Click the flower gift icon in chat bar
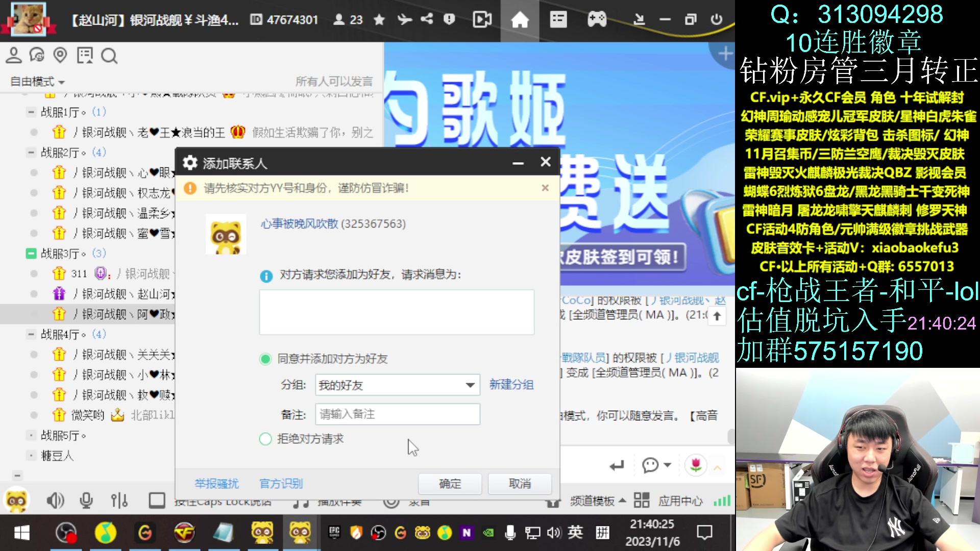This screenshot has width=980, height=551. pos(695,465)
